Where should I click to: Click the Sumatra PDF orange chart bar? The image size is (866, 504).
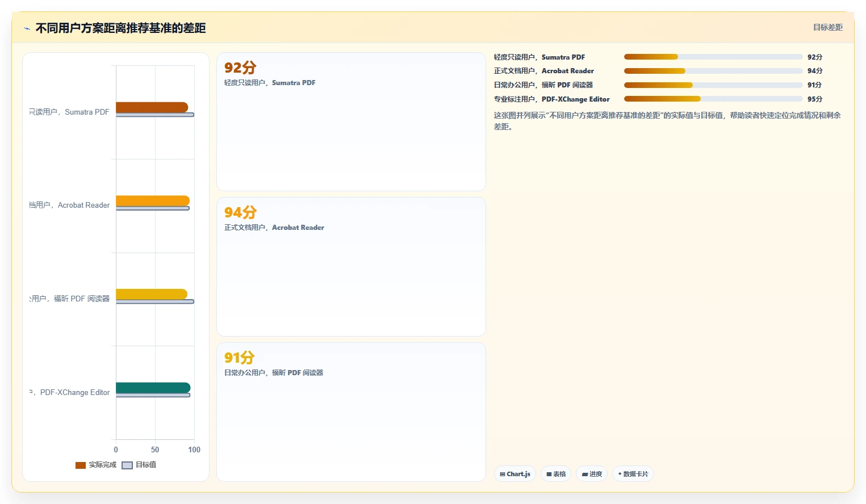(x=152, y=107)
